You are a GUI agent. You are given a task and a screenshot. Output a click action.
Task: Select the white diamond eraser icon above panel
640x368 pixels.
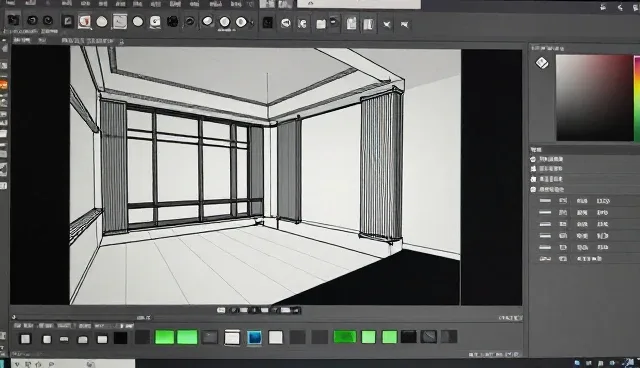pyautogui.click(x=542, y=63)
